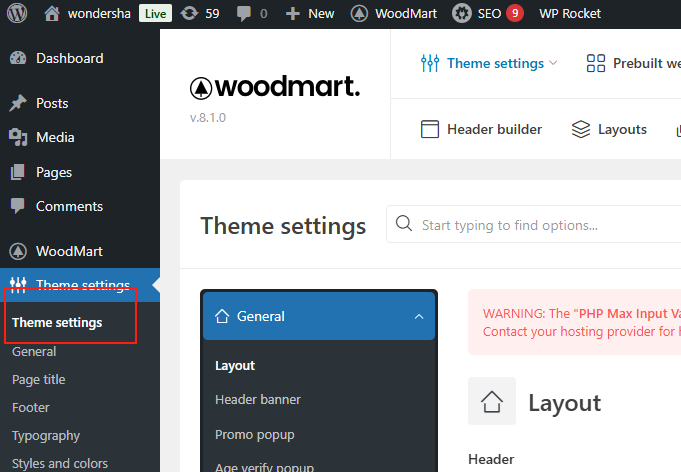Click the Theme settings page heading

(283, 226)
